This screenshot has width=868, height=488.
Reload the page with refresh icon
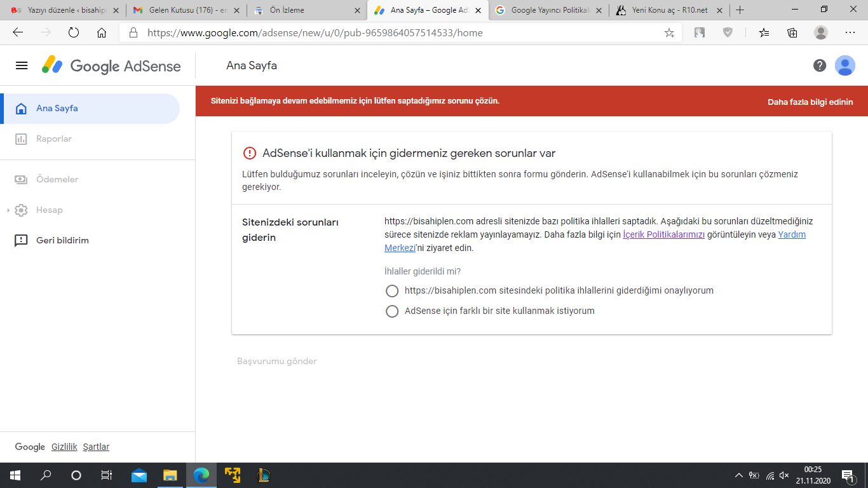[74, 32]
